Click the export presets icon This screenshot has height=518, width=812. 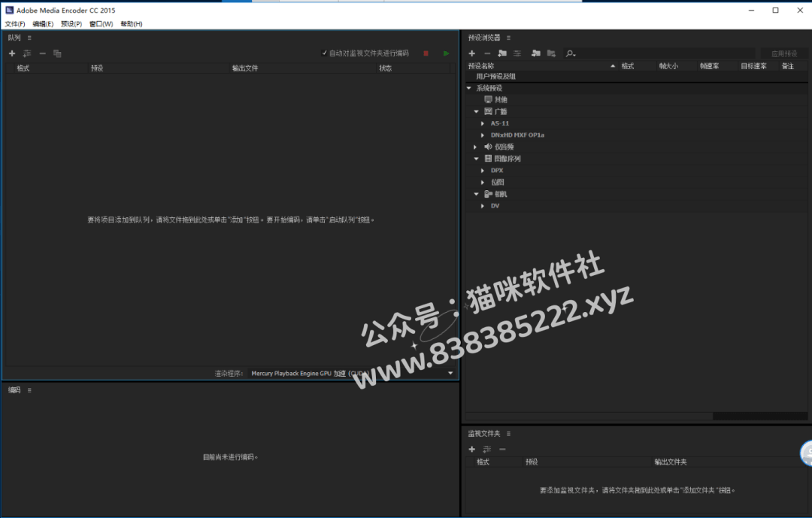pos(552,53)
